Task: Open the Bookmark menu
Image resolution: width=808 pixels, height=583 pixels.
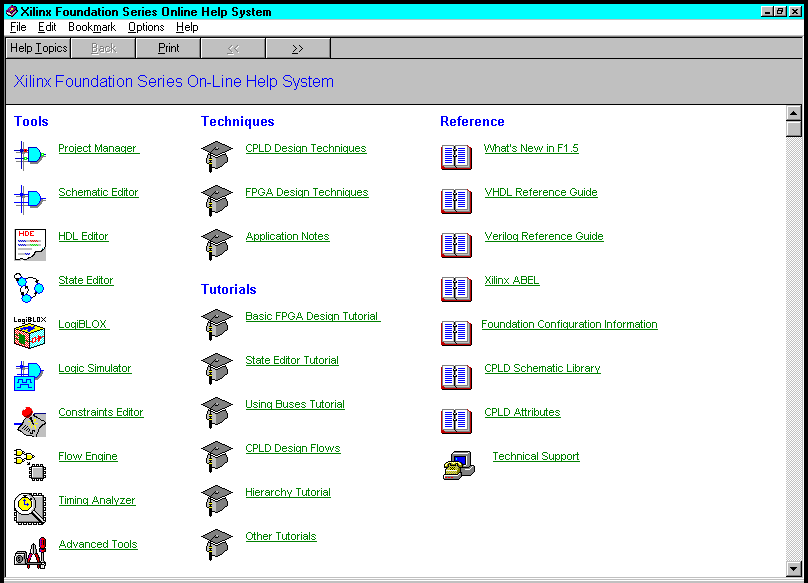Action: pos(92,27)
